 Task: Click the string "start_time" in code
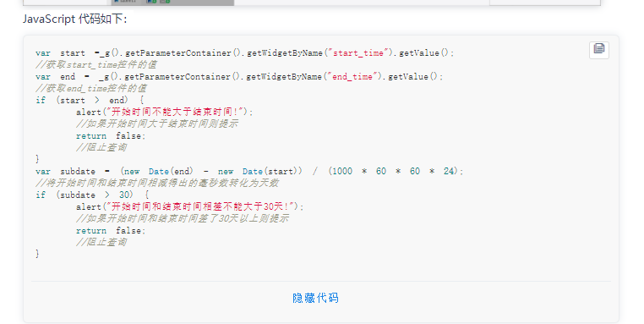[357, 53]
